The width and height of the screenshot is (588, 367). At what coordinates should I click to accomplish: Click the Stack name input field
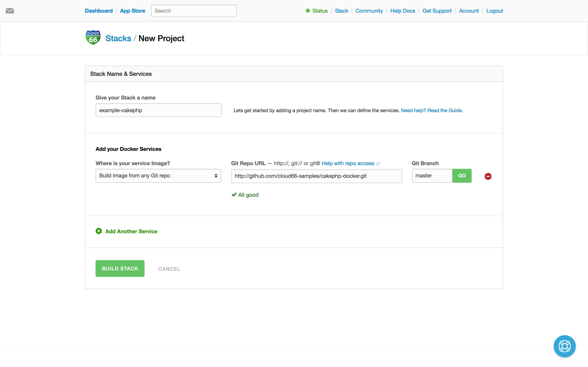coord(158,110)
